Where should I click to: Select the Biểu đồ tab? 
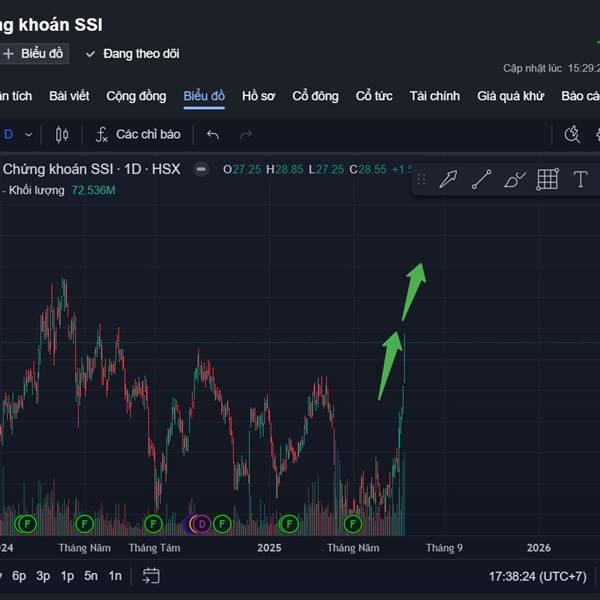pos(204,96)
